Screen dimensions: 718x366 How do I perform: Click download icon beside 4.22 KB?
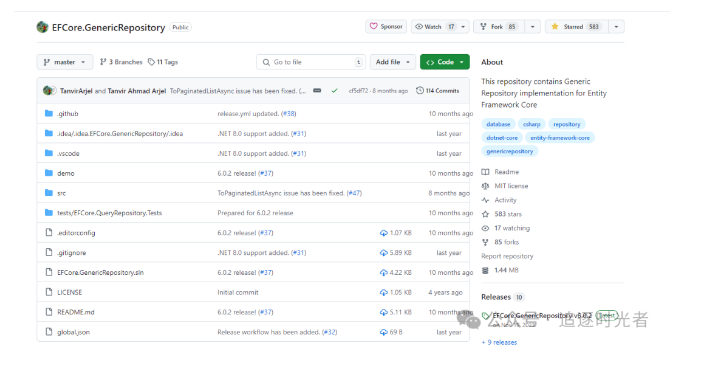(x=384, y=273)
